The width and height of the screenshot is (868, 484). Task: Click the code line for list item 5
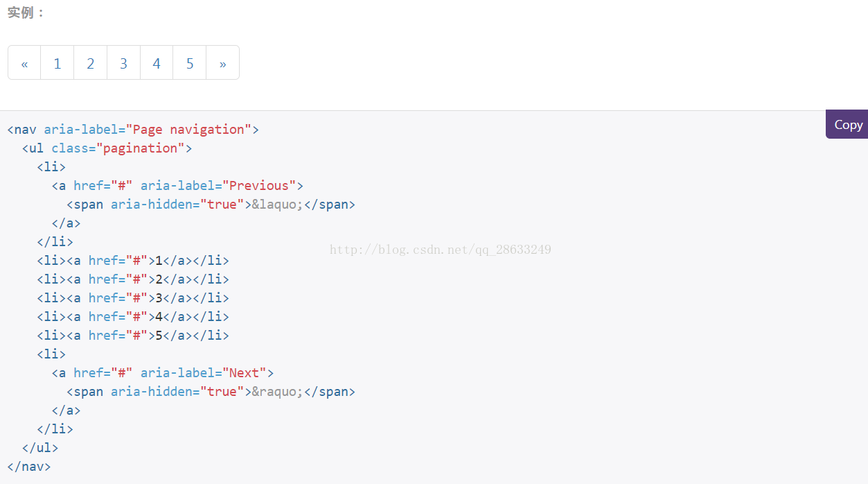coord(133,336)
